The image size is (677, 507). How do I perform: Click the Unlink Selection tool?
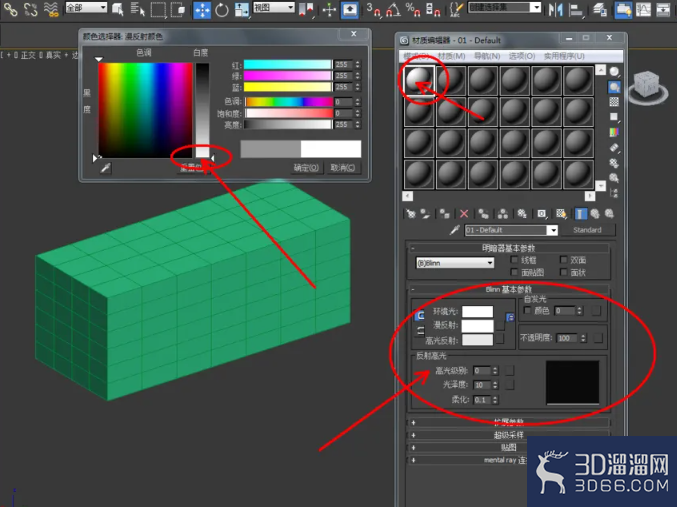click(31, 9)
